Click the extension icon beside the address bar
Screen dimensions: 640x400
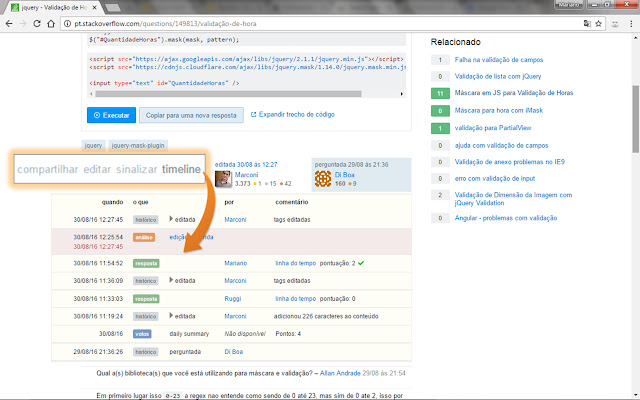pos(615,24)
